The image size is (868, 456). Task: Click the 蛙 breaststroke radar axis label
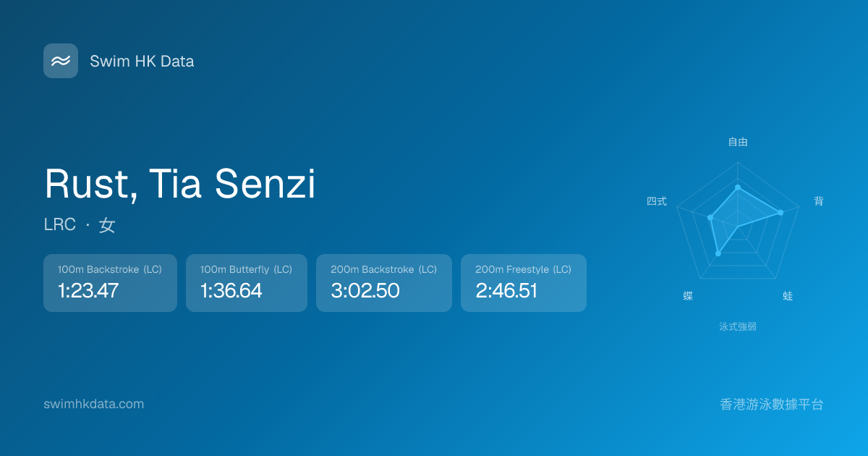788,296
